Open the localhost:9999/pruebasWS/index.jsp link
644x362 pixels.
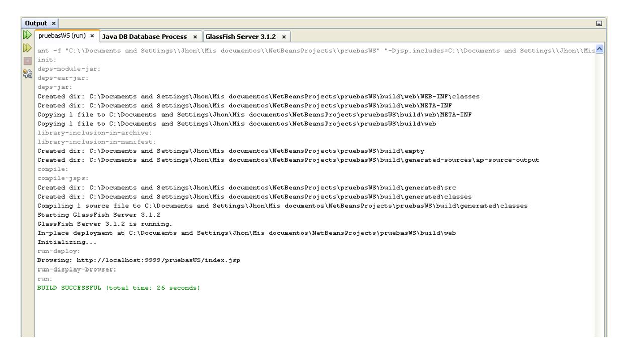[x=158, y=260]
